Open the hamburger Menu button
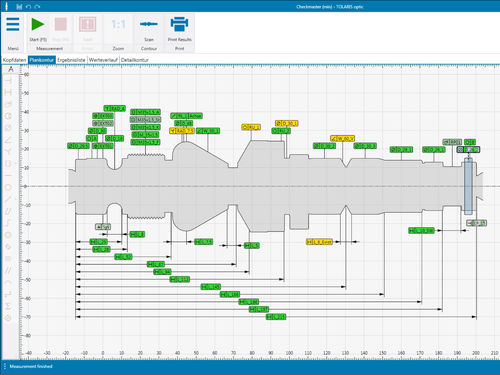The height and width of the screenshot is (375, 500). (x=13, y=24)
